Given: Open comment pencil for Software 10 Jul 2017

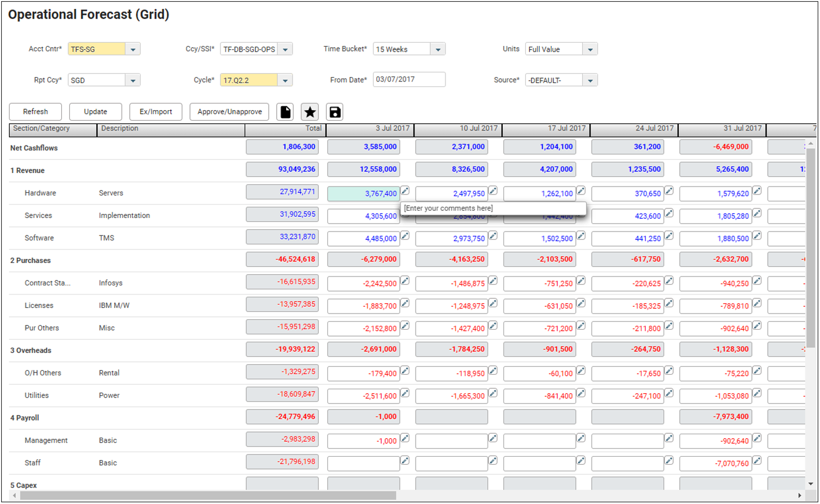Looking at the screenshot, I should (x=493, y=236).
